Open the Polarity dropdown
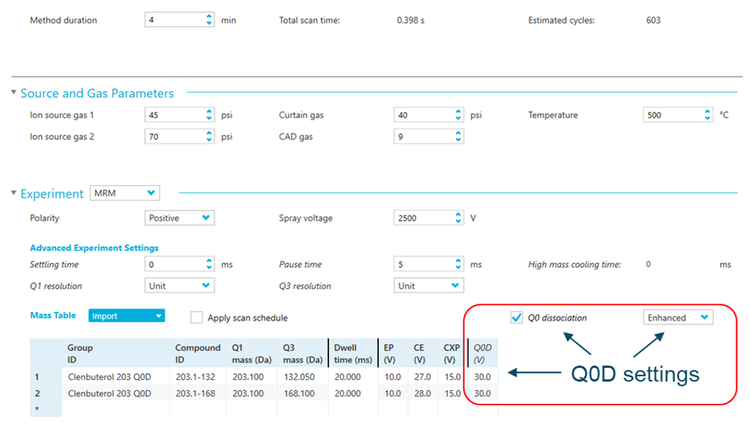The height and width of the screenshot is (424, 750). tap(179, 217)
